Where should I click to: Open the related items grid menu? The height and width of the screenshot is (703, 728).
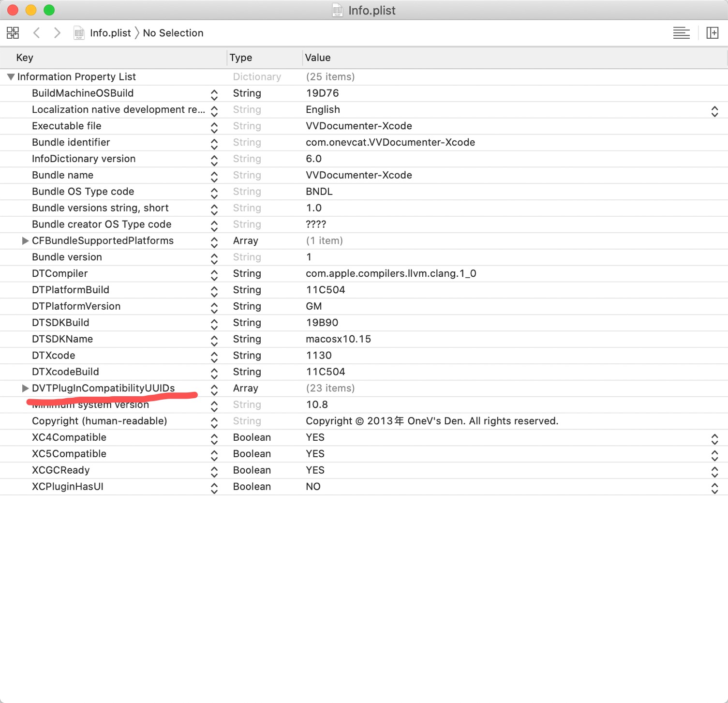point(13,33)
